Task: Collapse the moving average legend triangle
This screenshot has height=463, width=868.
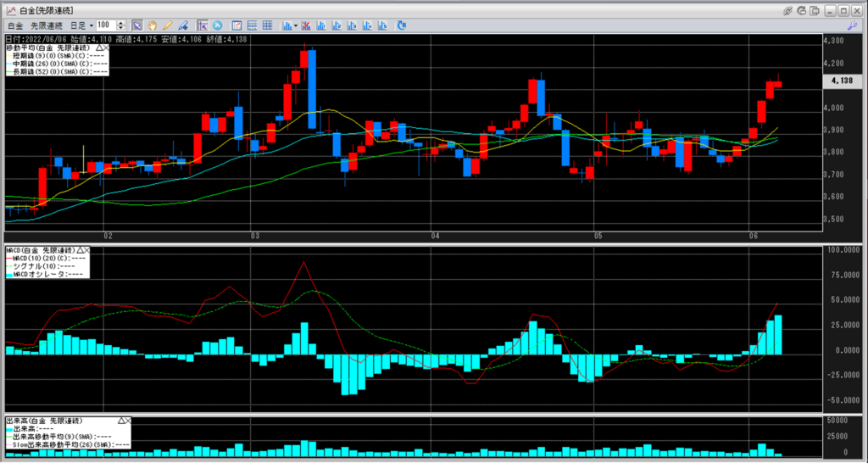Action: click(x=99, y=48)
